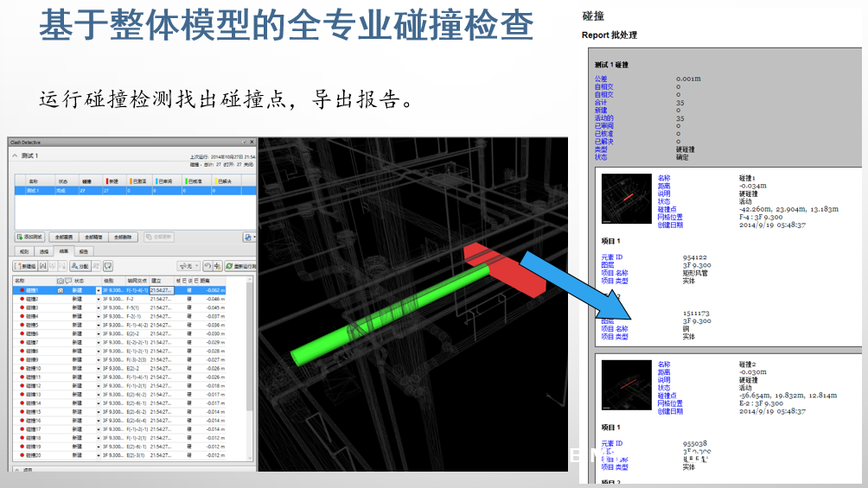The width and height of the screenshot is (868, 488).
Task: Switch to the 规则 (Rules) tab
Action: click(24, 251)
